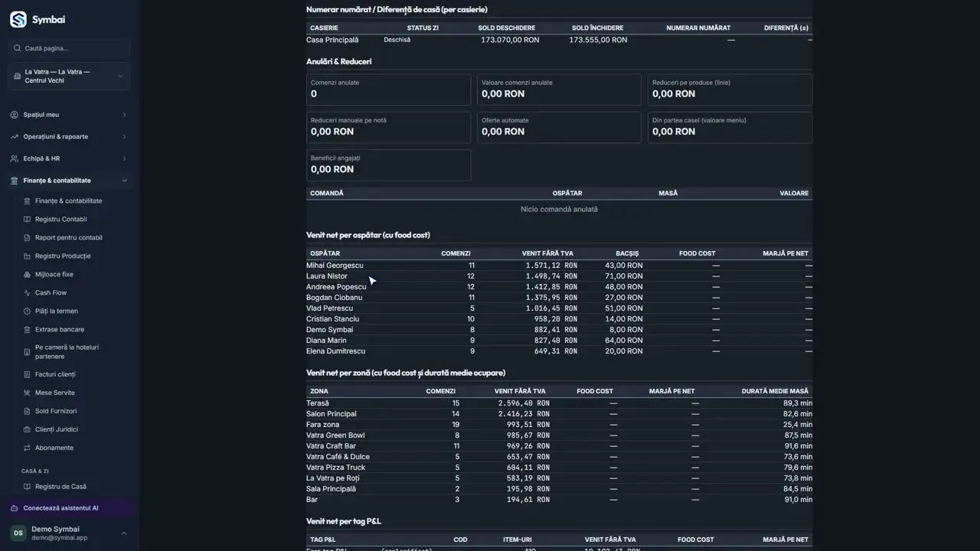Image resolution: width=980 pixels, height=551 pixels.
Task: Click the Spațiul meu user icon
Action: (x=15, y=115)
